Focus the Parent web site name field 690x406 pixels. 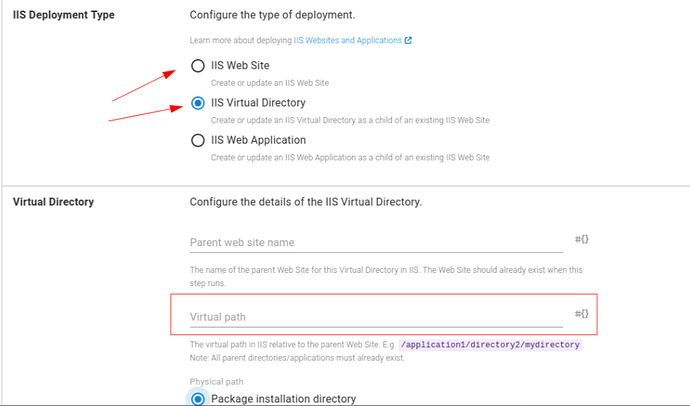click(375, 242)
